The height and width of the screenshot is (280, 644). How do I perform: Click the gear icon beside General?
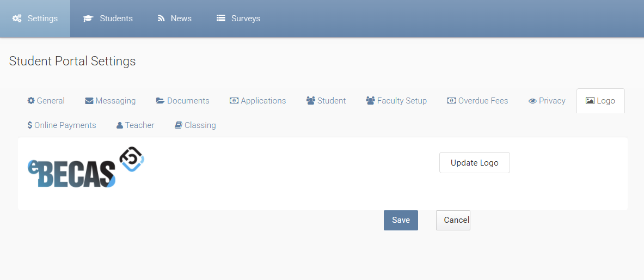tap(31, 101)
